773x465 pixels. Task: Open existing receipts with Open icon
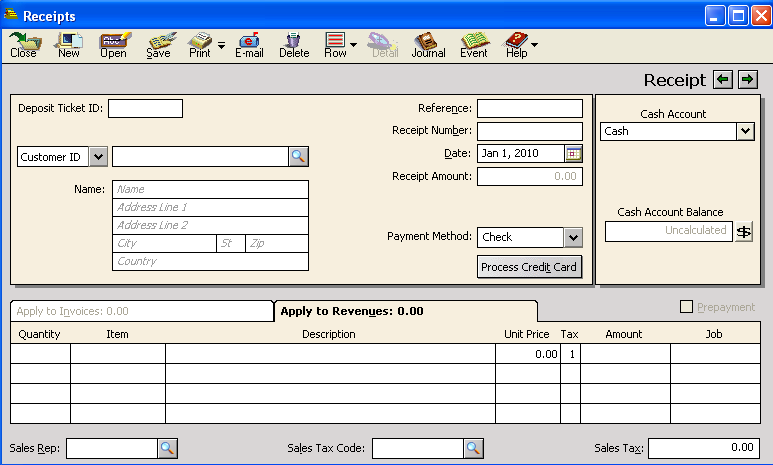coord(114,45)
